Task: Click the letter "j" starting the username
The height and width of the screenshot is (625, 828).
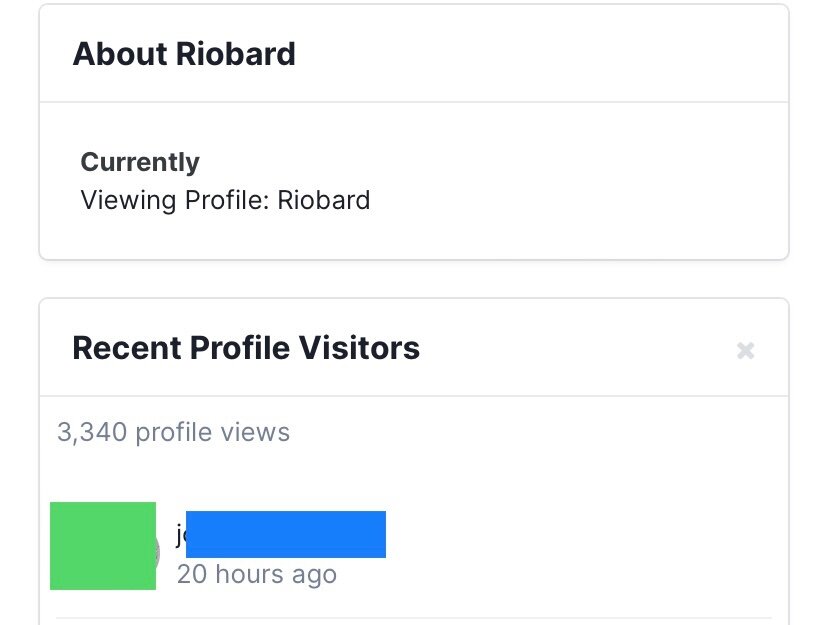Action: click(181, 535)
